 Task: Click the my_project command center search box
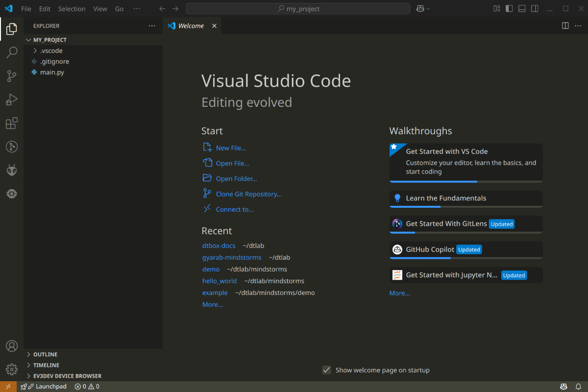(297, 9)
